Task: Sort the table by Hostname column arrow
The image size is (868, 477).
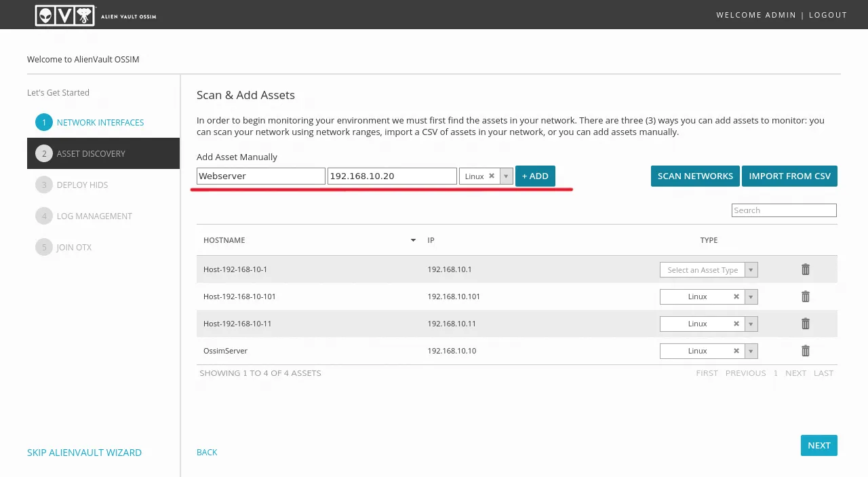Action: coord(413,240)
